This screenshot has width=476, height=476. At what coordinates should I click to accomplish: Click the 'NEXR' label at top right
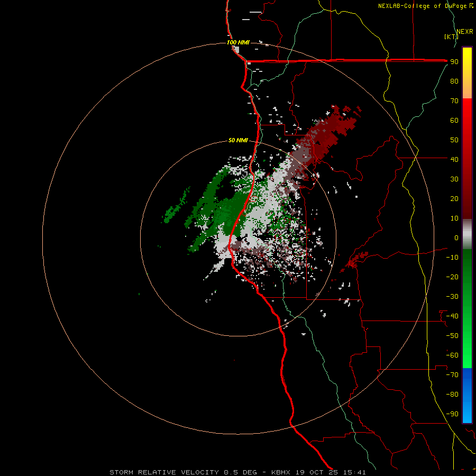465,32
